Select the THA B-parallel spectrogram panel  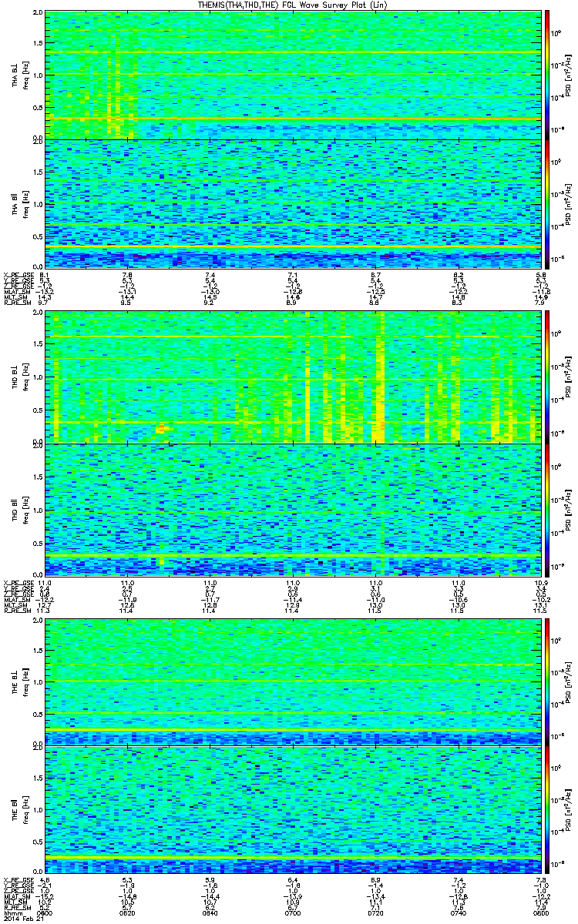(293, 204)
